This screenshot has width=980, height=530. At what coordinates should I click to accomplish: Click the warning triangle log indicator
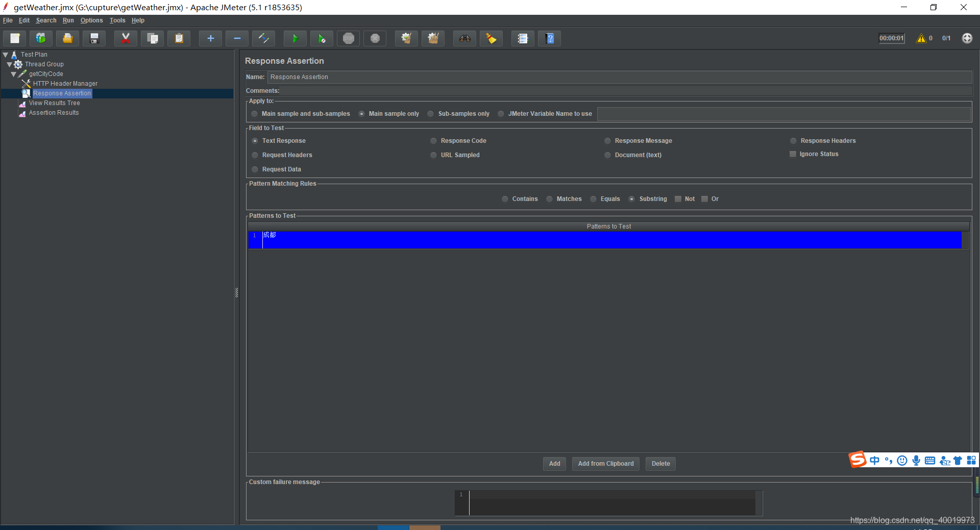click(921, 38)
